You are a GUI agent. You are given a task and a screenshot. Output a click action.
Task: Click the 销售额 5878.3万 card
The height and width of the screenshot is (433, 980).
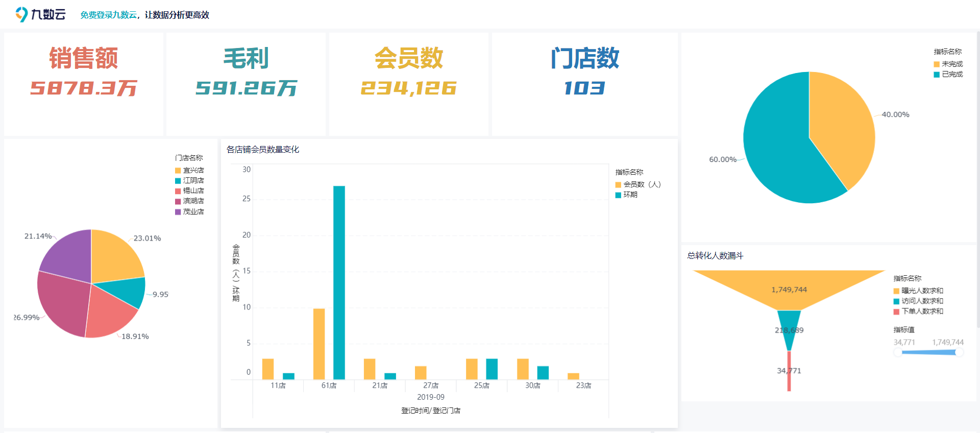(x=84, y=84)
